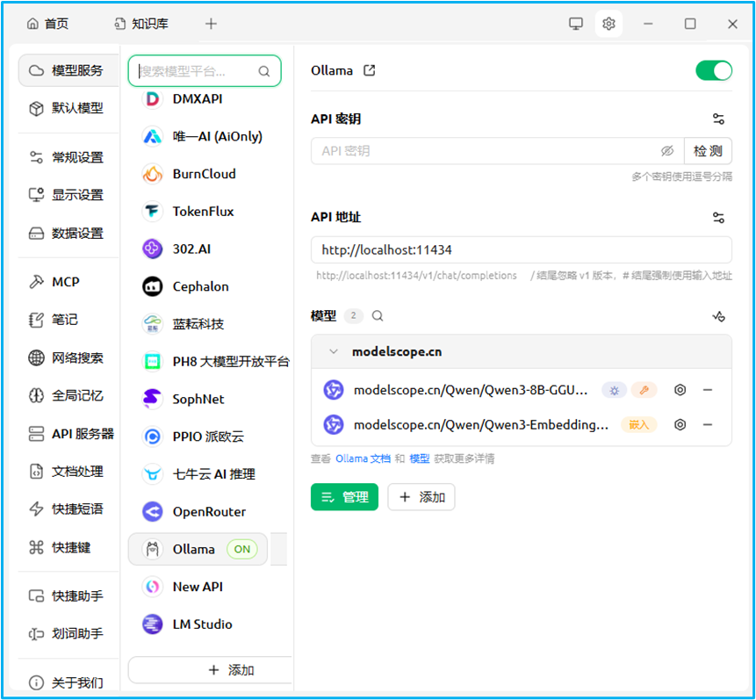Open settings for Qwen3-Embedding model

pos(680,424)
